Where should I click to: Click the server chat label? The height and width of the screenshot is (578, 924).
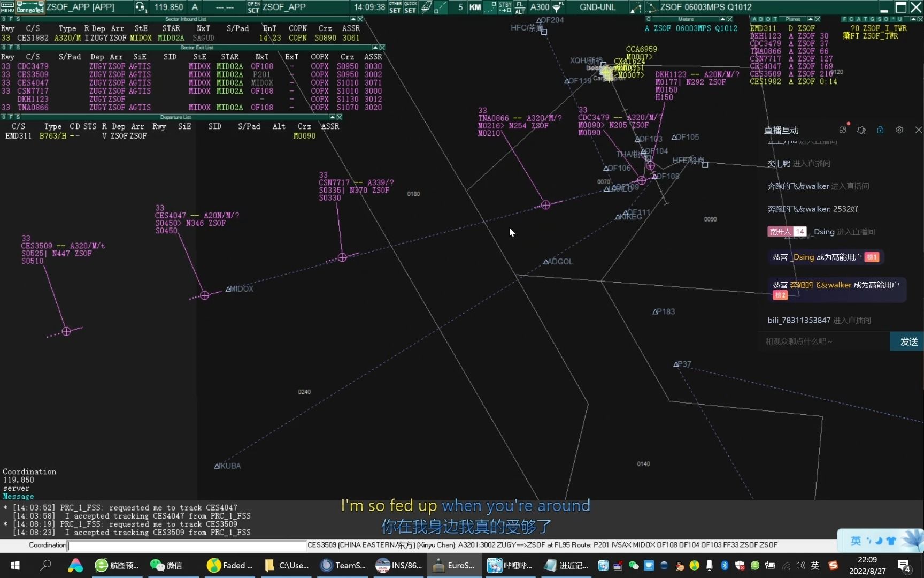click(16, 489)
